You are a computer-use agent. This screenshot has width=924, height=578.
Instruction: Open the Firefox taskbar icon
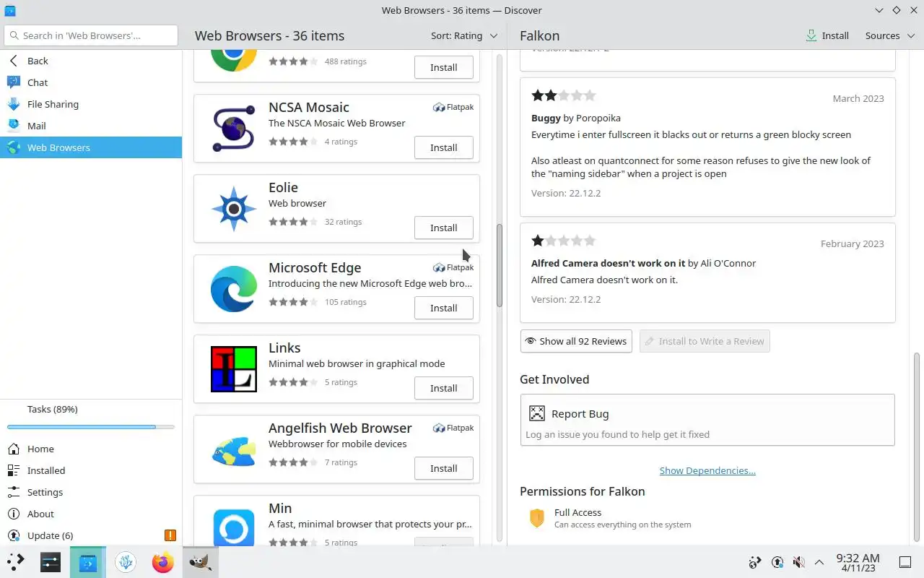click(x=163, y=562)
